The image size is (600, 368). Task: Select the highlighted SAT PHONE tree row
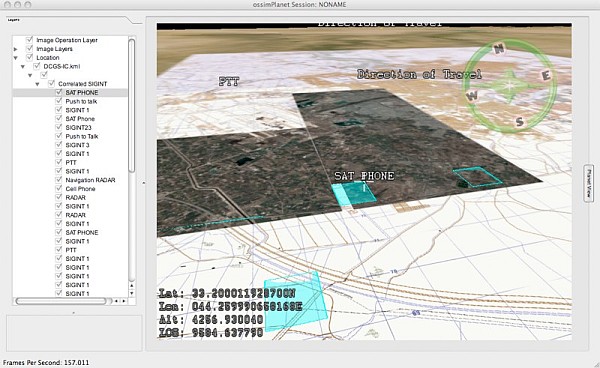pos(70,93)
